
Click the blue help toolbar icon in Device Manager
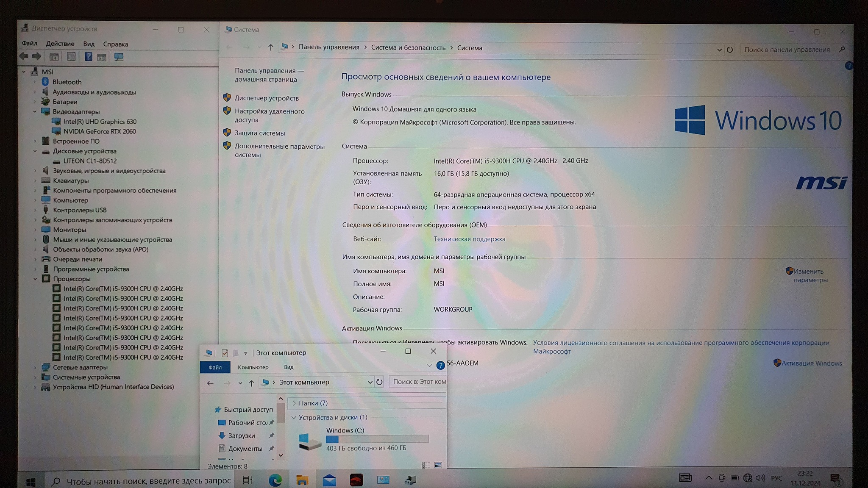[88, 57]
